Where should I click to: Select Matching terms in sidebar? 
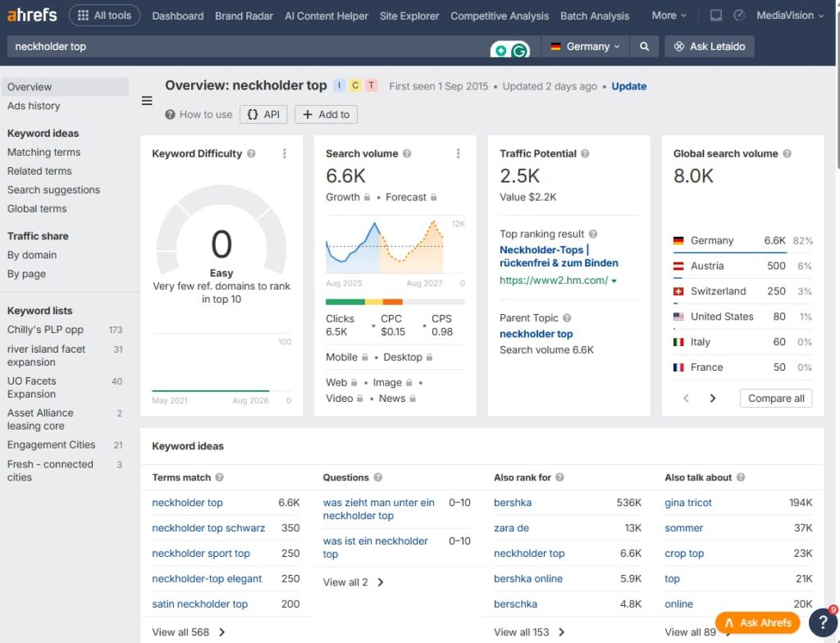44,153
